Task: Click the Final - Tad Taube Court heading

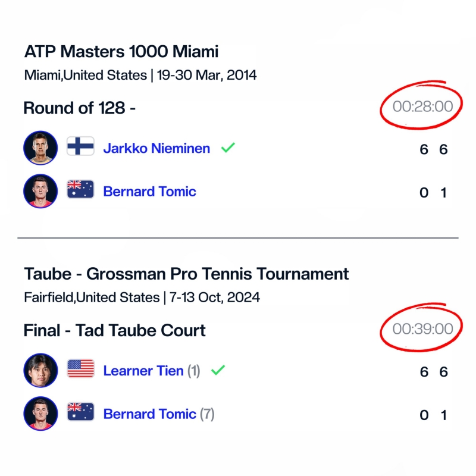Action: (114, 330)
